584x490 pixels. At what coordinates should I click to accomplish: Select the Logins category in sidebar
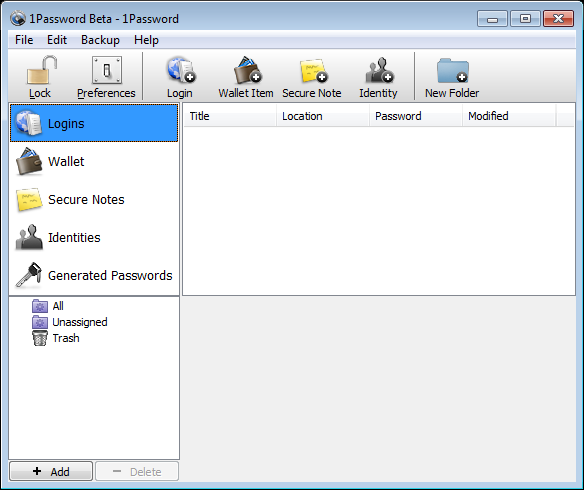(94, 123)
